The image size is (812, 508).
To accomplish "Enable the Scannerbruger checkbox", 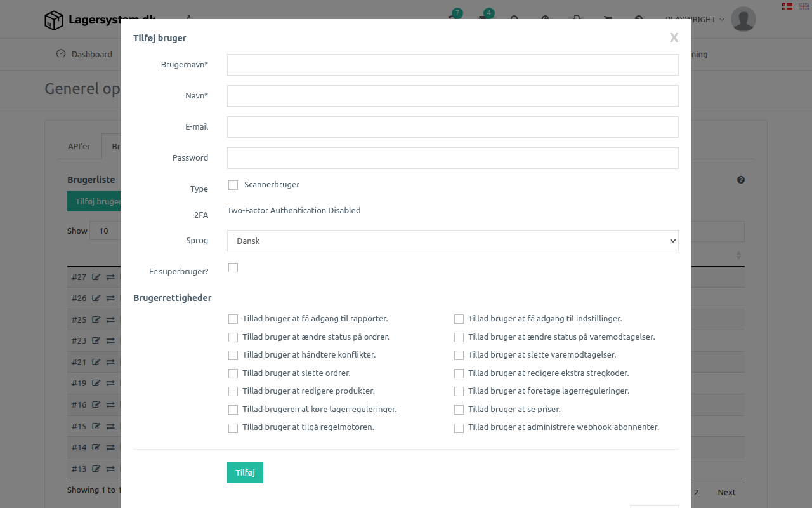I will point(233,185).
